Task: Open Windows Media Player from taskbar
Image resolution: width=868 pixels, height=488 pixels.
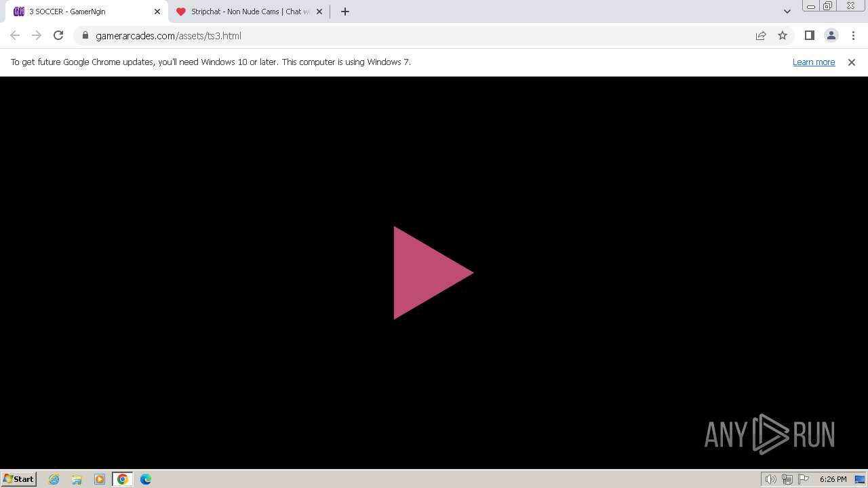Action: [100, 479]
